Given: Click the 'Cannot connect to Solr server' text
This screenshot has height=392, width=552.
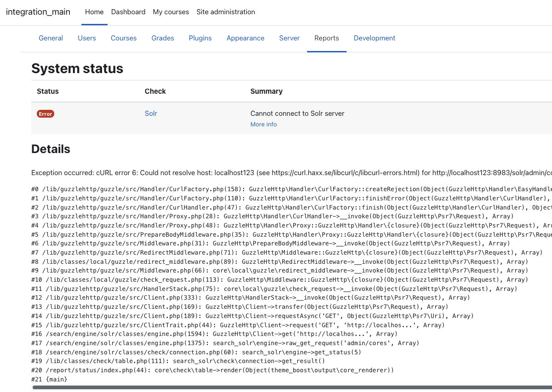Looking at the screenshot, I should pos(297,114).
